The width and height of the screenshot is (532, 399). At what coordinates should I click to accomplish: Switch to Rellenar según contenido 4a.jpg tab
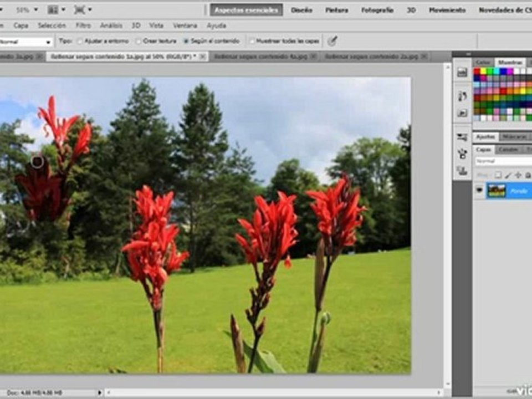260,57
